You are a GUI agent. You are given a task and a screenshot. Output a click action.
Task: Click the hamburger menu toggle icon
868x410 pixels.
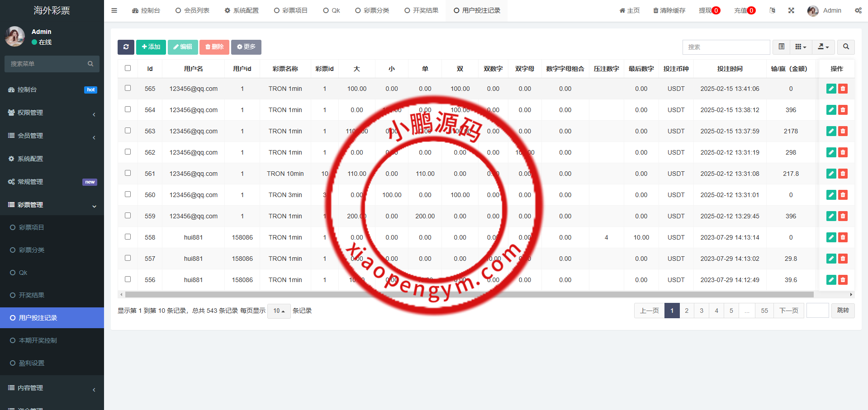(x=114, y=10)
